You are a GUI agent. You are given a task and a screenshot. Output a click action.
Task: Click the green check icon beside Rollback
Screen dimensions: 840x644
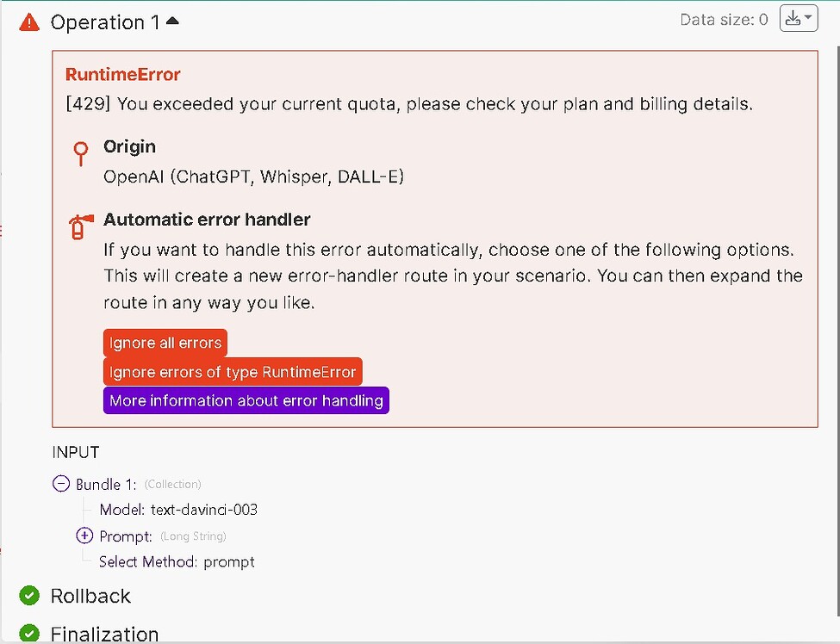pos(29,595)
